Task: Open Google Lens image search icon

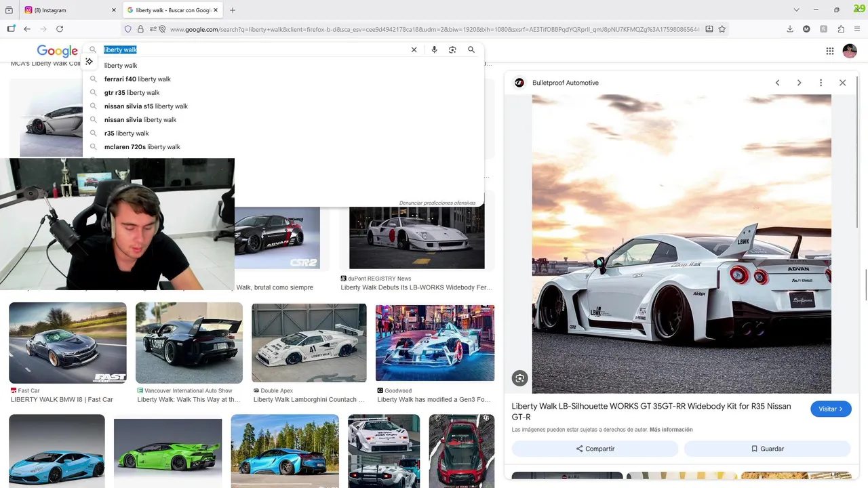Action: click(x=452, y=49)
